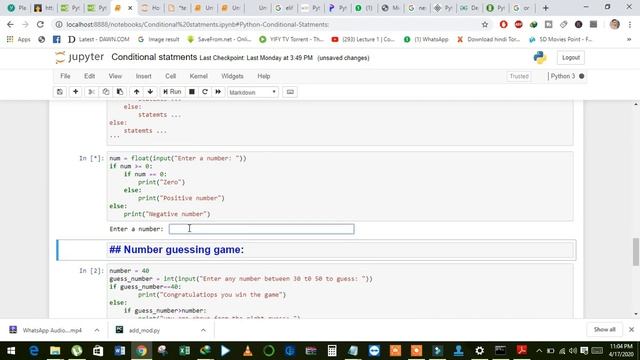Run the selected cell

[172, 92]
